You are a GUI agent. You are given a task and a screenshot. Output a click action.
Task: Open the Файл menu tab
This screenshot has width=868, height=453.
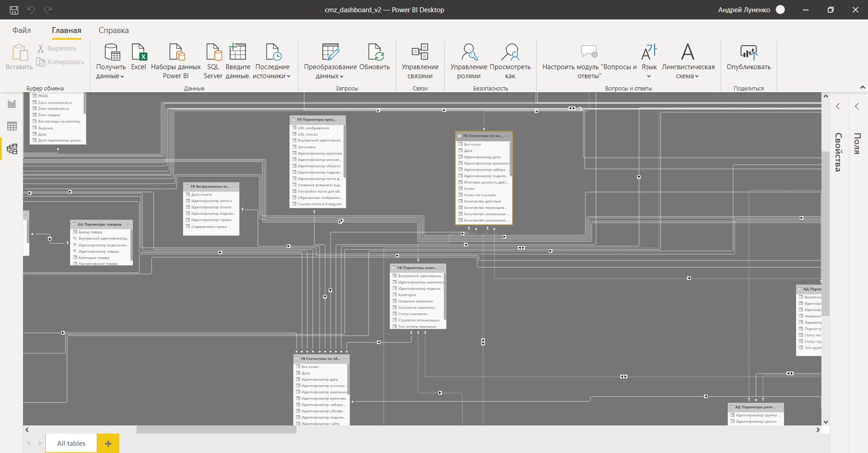click(22, 30)
